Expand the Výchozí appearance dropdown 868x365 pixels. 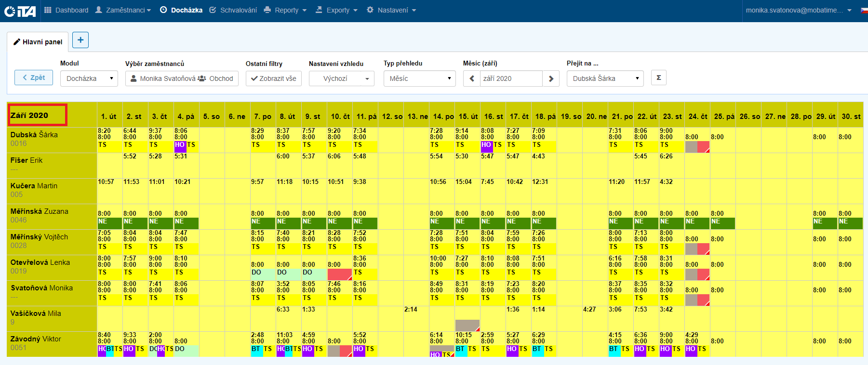tap(341, 78)
